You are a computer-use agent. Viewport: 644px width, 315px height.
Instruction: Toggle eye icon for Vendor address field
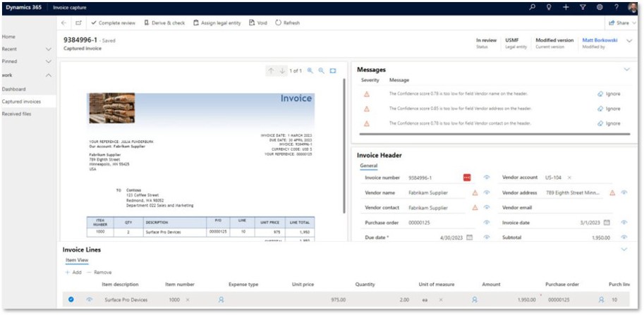(x=624, y=193)
